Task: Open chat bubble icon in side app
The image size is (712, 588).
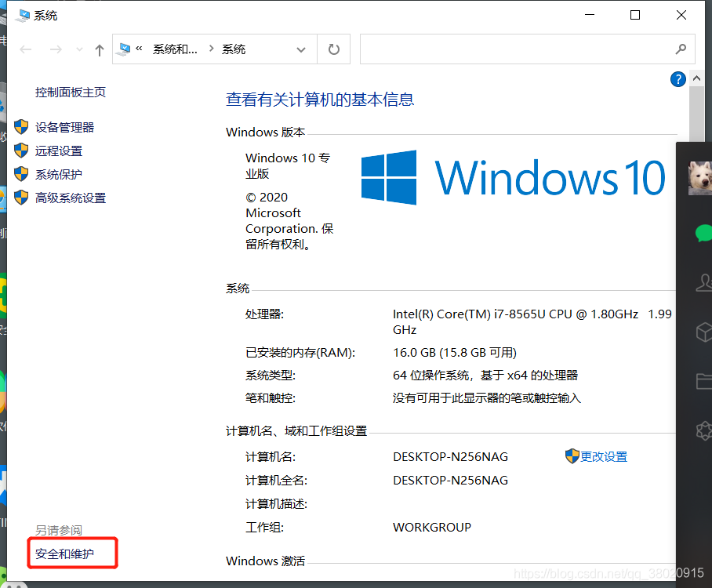Action: 704,234
